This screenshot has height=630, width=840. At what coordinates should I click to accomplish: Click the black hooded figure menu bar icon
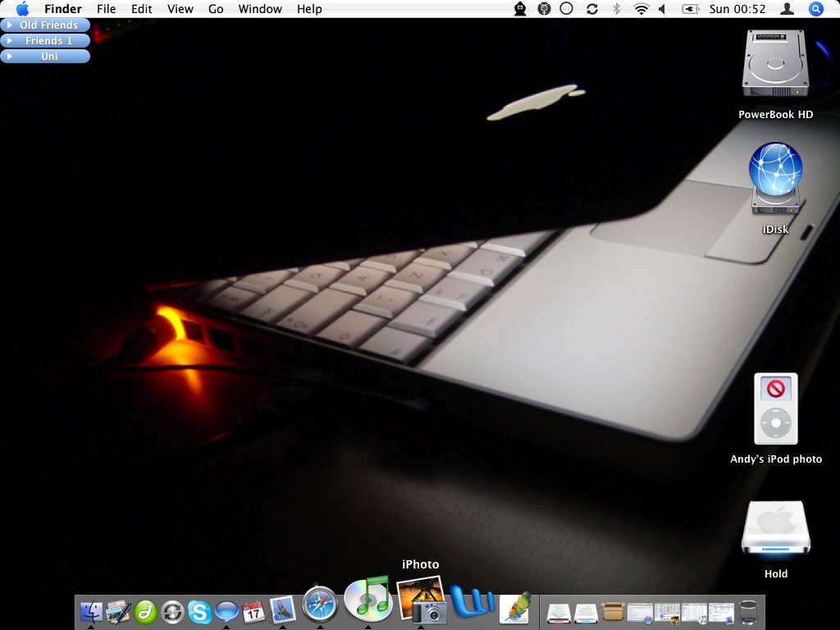520,8
